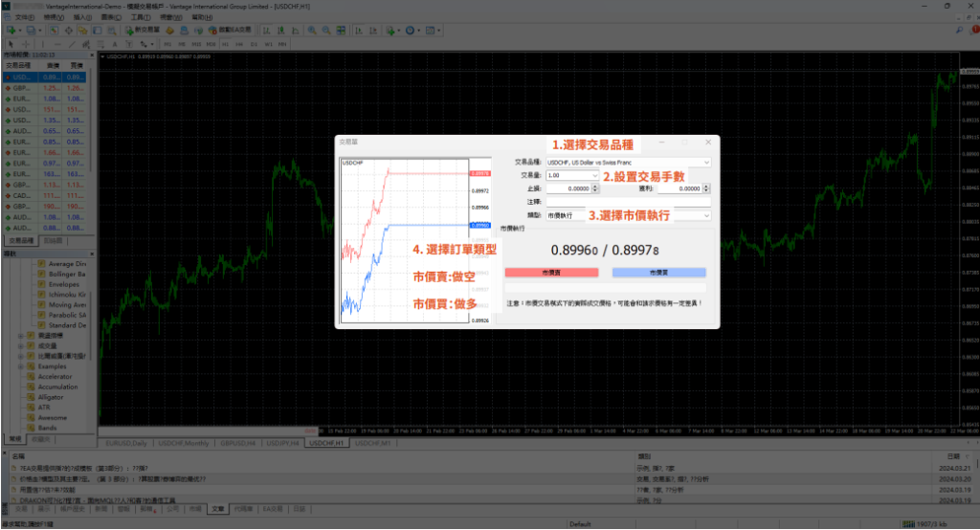980x530 pixels.
Task: Open the 工具 (Tools) menu
Action: coord(140,17)
